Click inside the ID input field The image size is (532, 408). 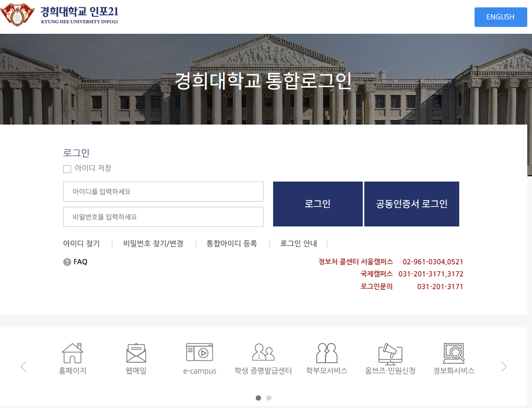(x=163, y=191)
